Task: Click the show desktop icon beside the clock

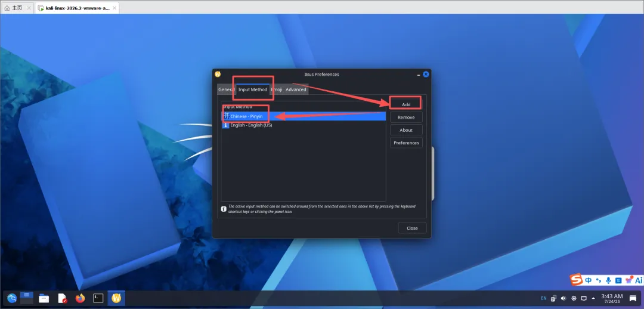Action: [x=633, y=298]
